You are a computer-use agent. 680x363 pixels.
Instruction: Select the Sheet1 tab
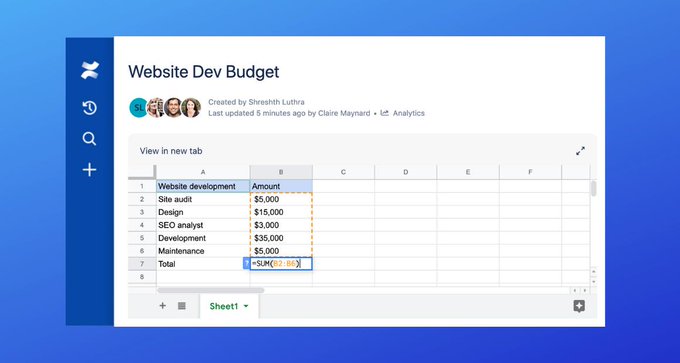[229, 306]
